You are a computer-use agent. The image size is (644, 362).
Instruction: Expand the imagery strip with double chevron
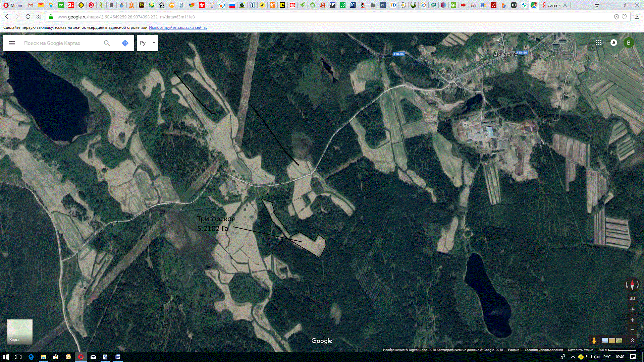(632, 340)
